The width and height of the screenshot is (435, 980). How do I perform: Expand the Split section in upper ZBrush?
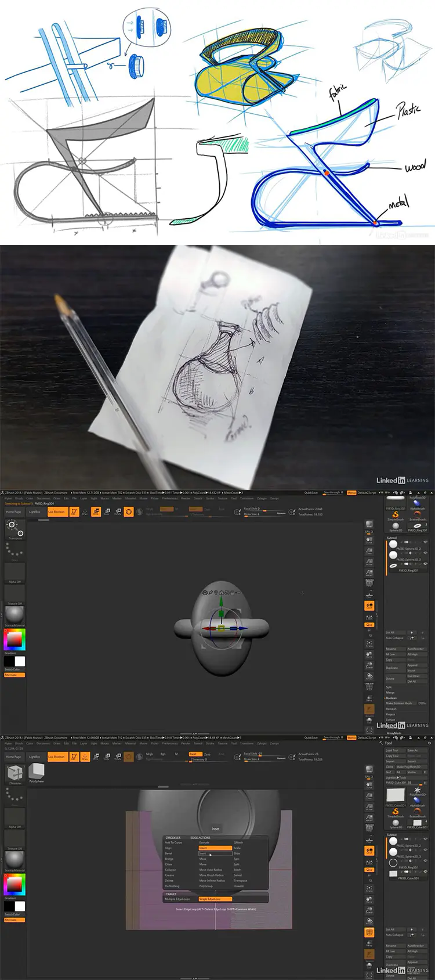point(389,687)
